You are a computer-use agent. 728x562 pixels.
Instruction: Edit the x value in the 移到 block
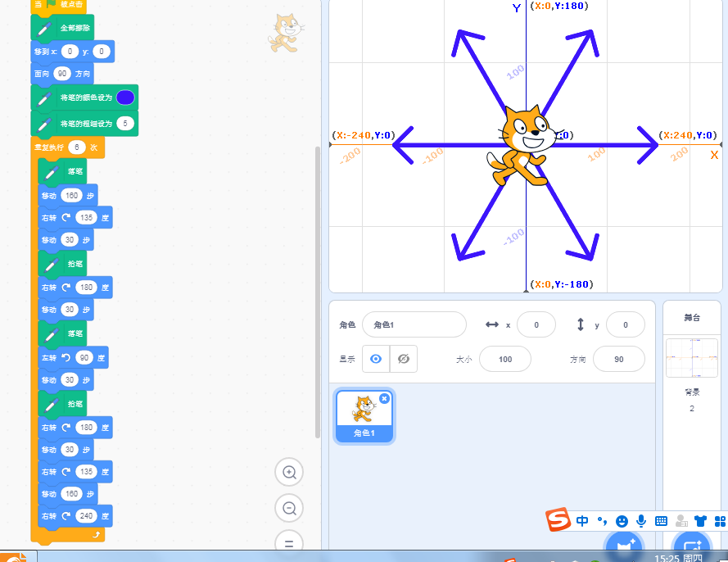(x=70, y=51)
